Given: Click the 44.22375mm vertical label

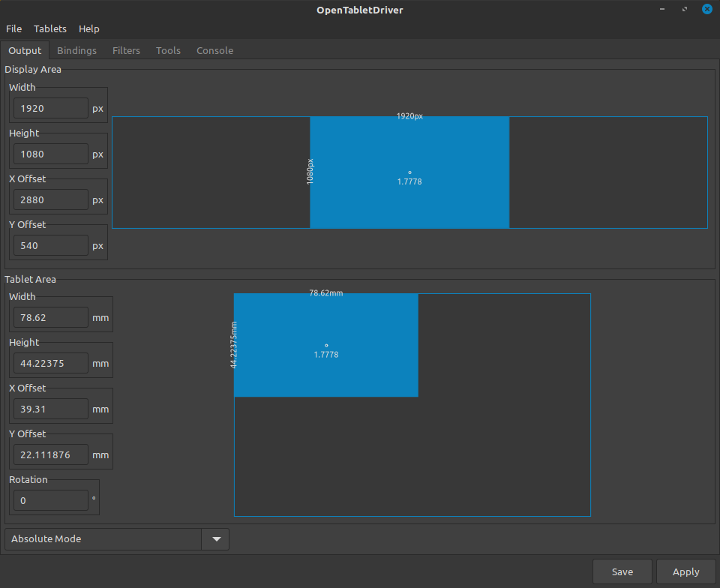Looking at the screenshot, I should point(234,345).
